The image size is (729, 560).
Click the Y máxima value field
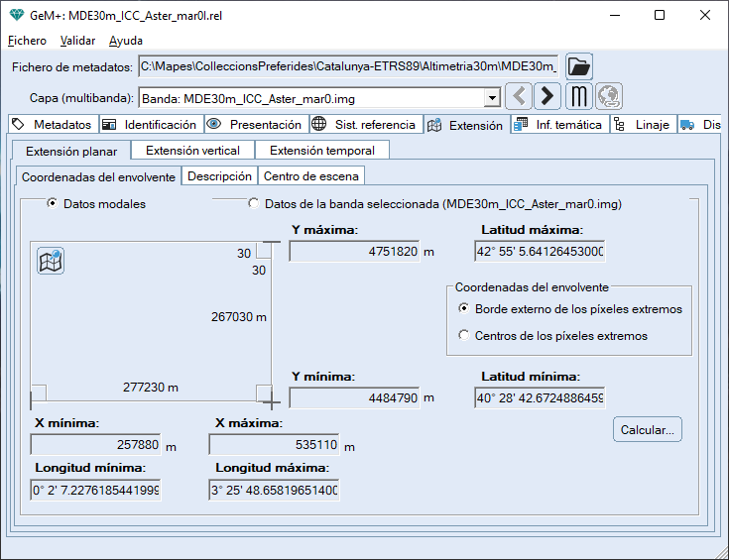354,252
